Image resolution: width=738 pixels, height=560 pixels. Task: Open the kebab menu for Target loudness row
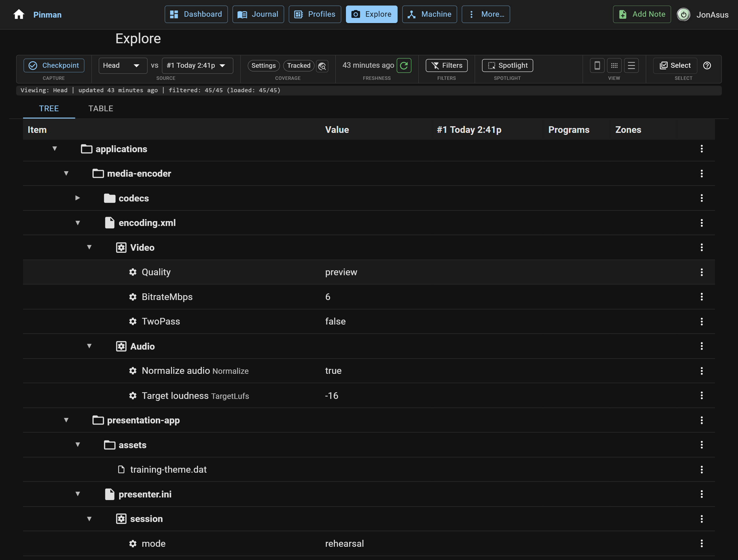click(702, 395)
